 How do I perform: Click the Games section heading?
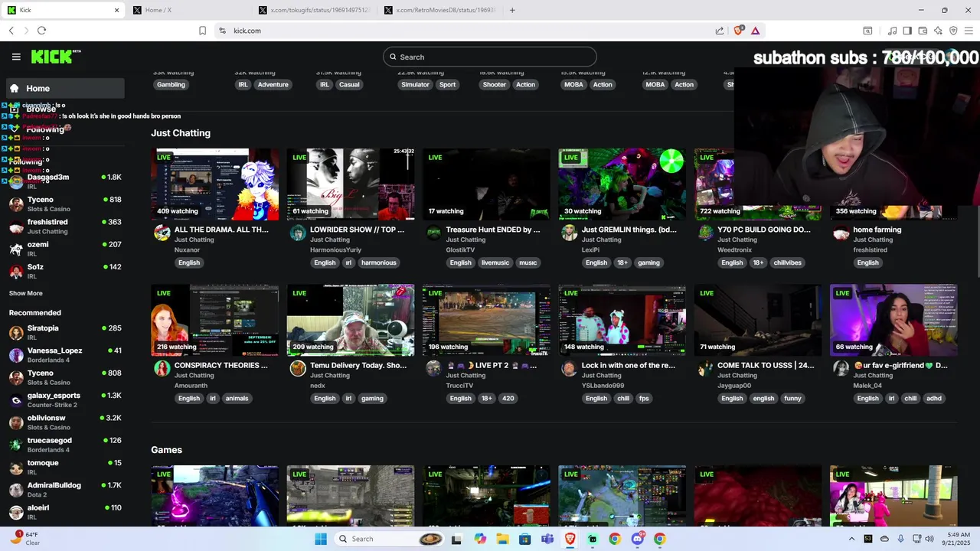[x=166, y=450]
